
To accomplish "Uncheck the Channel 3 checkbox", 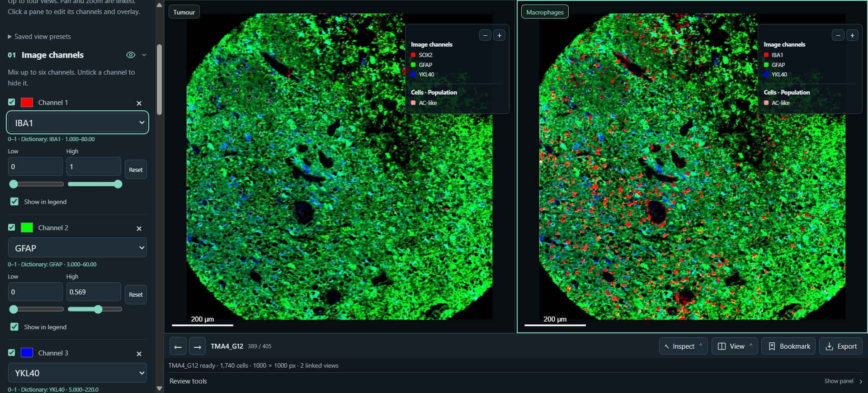I will 12,352.
